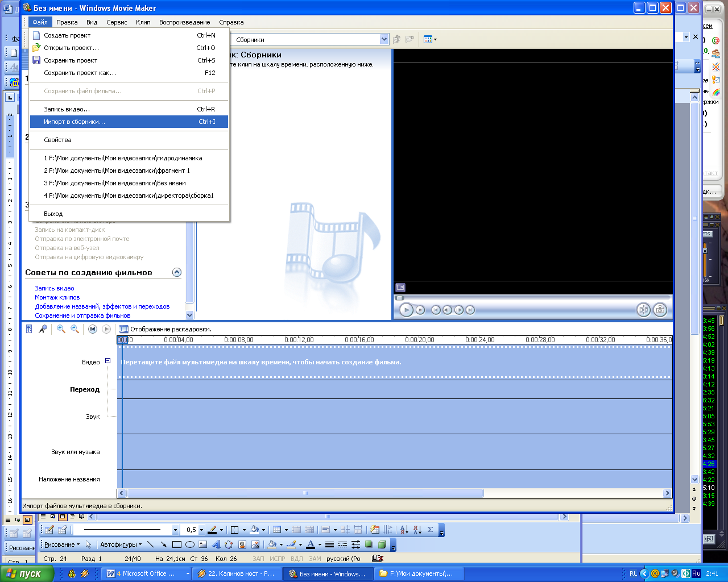Click 'Сохранение и отправка фильмов' link
This screenshot has height=582, width=728.
(x=82, y=315)
